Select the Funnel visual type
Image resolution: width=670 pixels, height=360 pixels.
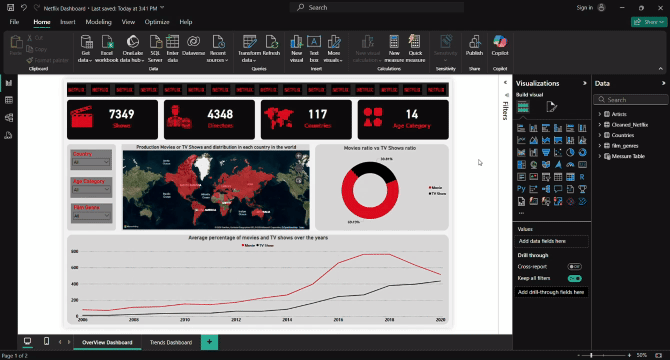(x=546, y=152)
